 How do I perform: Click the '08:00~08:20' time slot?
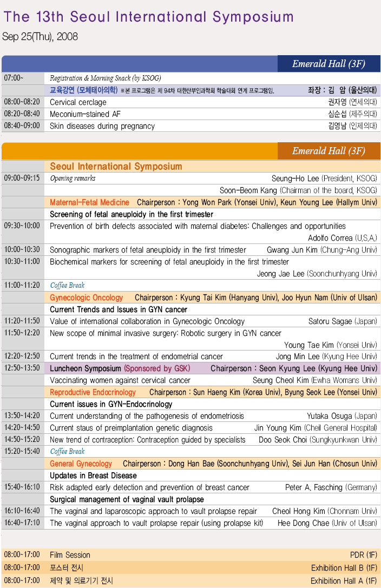(22, 102)
